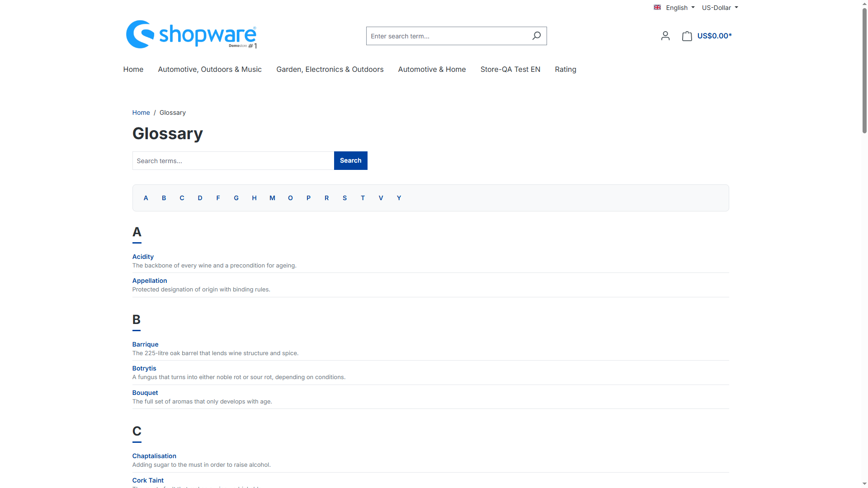
Task: Jump to letter B in glossary index
Action: 164,198
